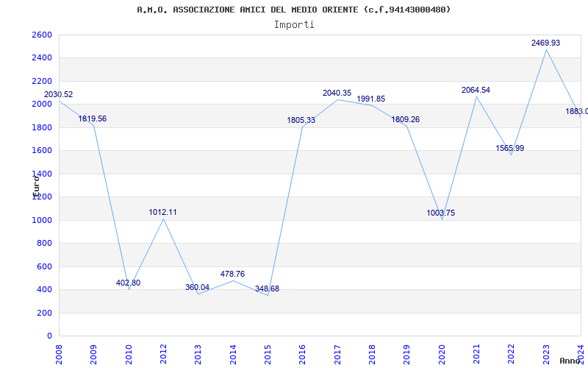This screenshot has width=588, height=368.
Task: Select the 2469.93 data label
Action: (x=545, y=43)
